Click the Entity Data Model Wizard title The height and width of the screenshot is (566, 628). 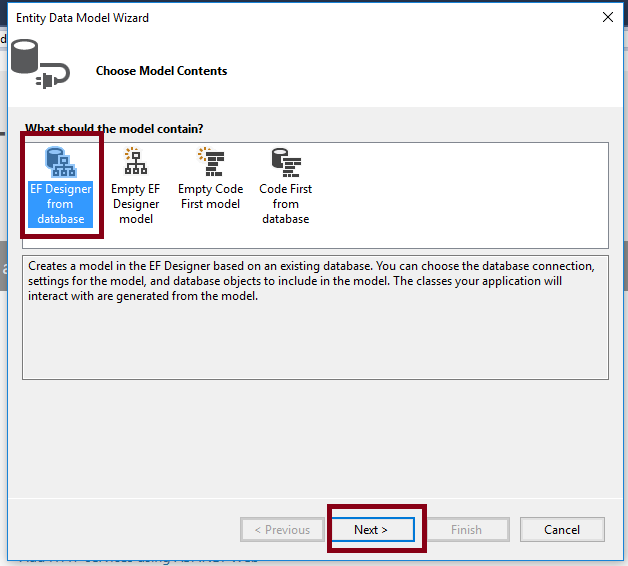click(x=83, y=18)
